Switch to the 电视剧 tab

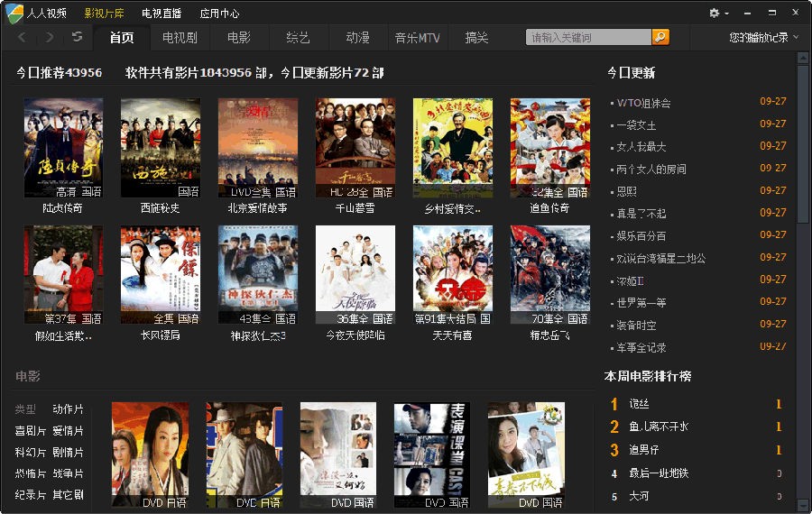click(180, 38)
